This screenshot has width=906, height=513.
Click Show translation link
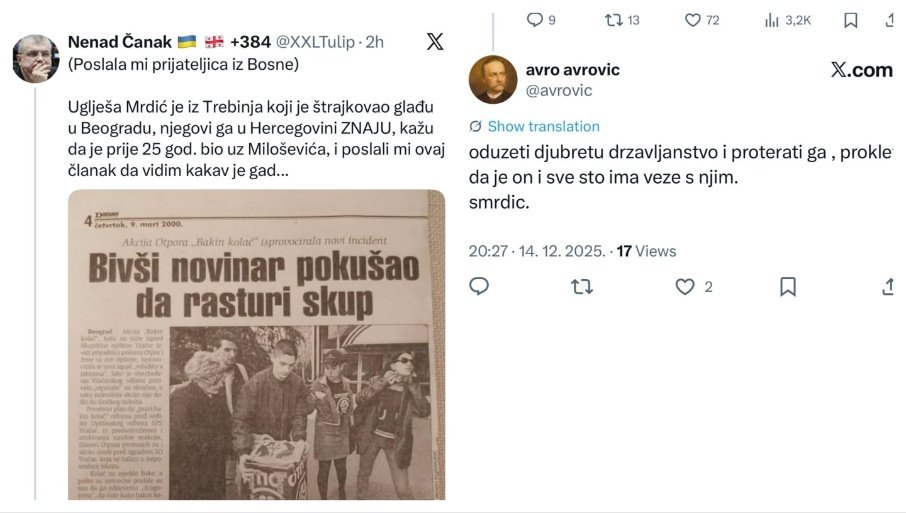pyautogui.click(x=543, y=127)
